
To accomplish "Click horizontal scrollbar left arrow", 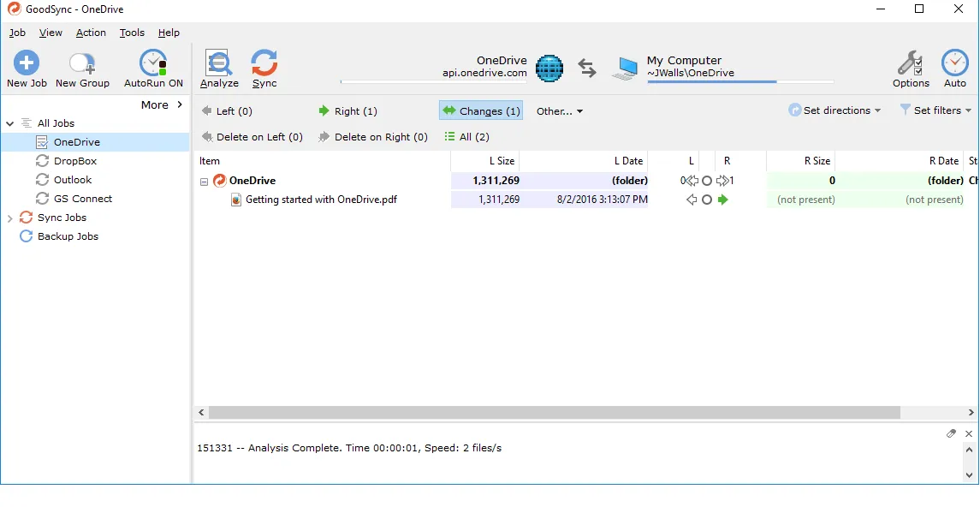I will click(x=201, y=412).
